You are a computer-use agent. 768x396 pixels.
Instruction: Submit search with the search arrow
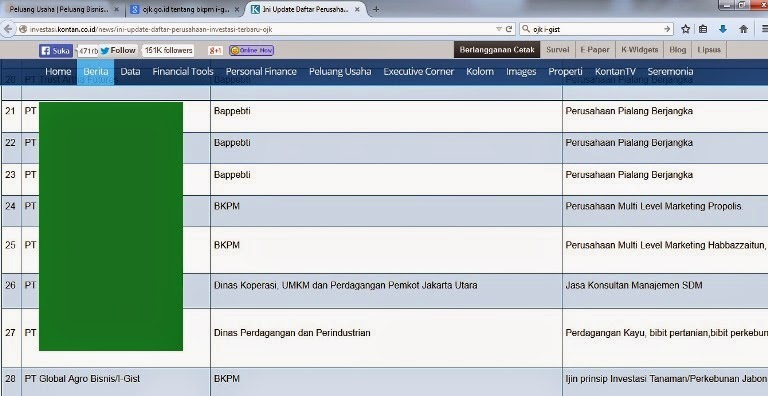point(667,29)
